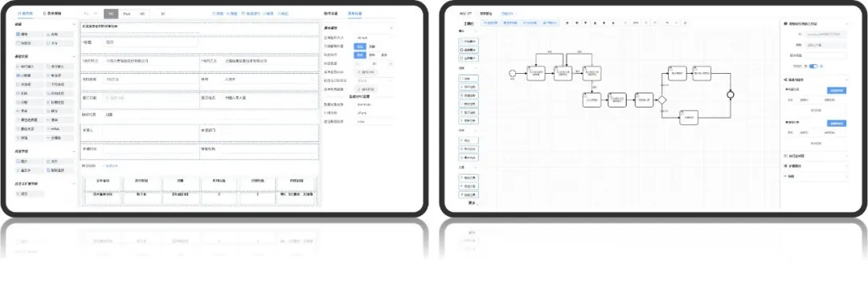Switch to the H5 preview tab
This screenshot has height=289, width=868.
141,13
